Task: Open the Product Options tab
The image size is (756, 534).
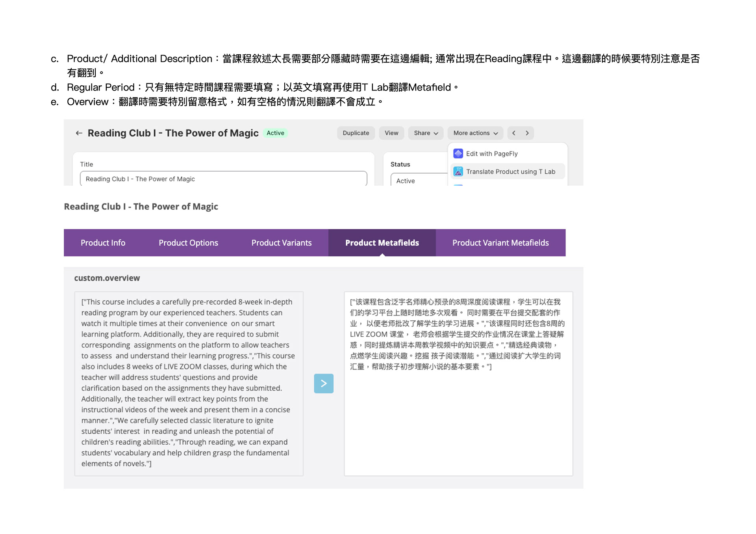Action: (x=188, y=243)
